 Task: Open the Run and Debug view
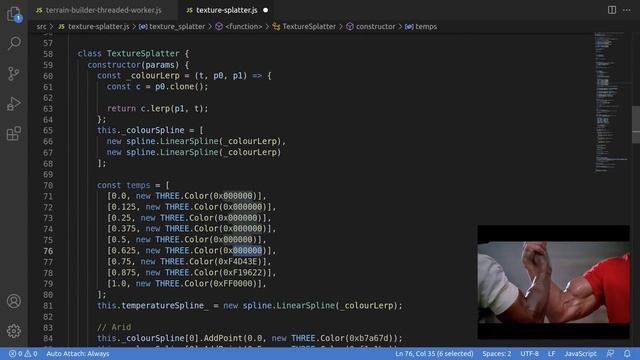[x=14, y=104]
